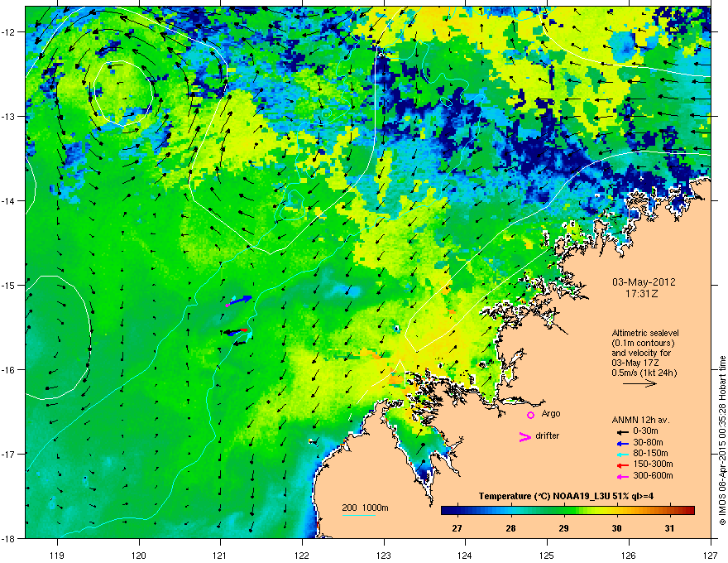Image resolution: width=728 pixels, height=563 pixels.
Task: Click the blue ANMN mooring arrow near 121E
Action: 241,300
